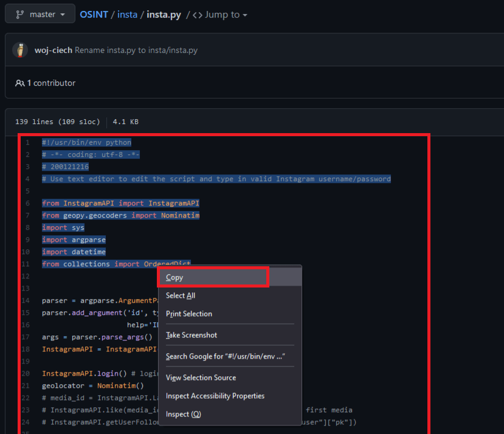504x434 pixels.
Task: Select the Search Google for selection entry
Action: (230, 356)
